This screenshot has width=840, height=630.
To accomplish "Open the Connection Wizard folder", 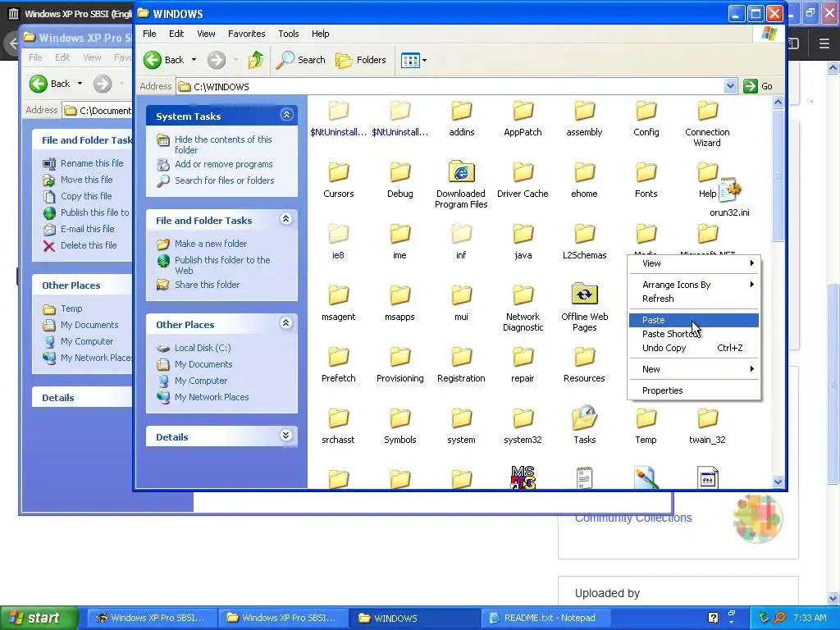I will click(x=707, y=125).
